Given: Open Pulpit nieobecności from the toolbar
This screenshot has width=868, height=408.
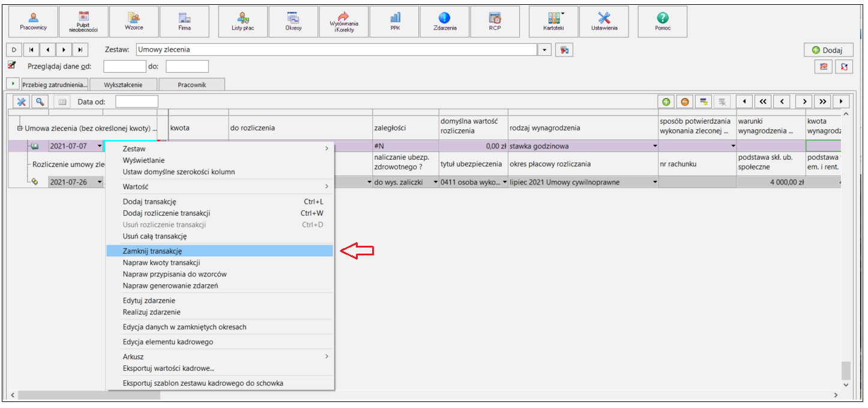Looking at the screenshot, I should (83, 22).
